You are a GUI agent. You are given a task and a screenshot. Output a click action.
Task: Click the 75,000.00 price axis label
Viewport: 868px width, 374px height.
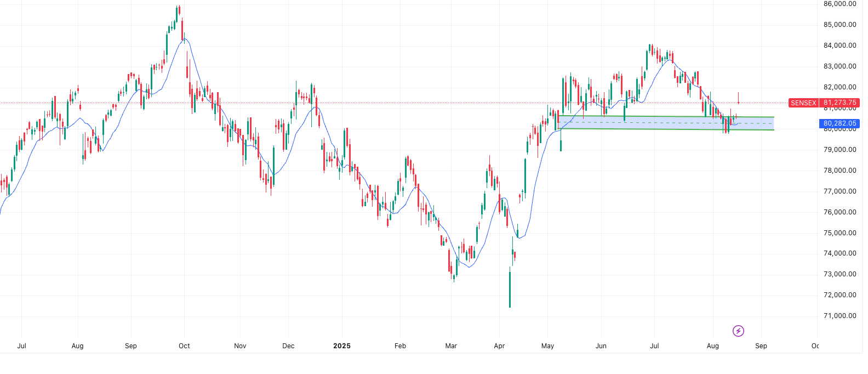coord(840,233)
